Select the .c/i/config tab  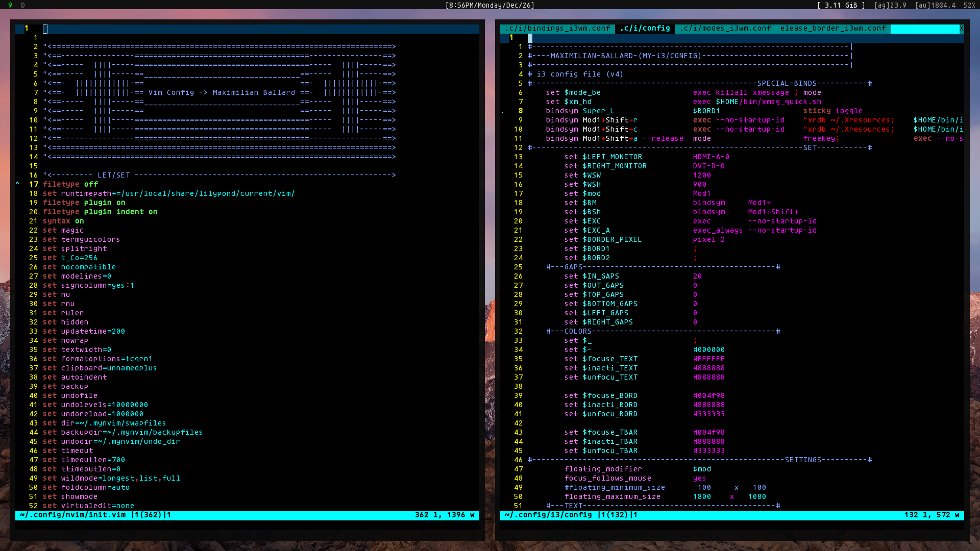[645, 29]
